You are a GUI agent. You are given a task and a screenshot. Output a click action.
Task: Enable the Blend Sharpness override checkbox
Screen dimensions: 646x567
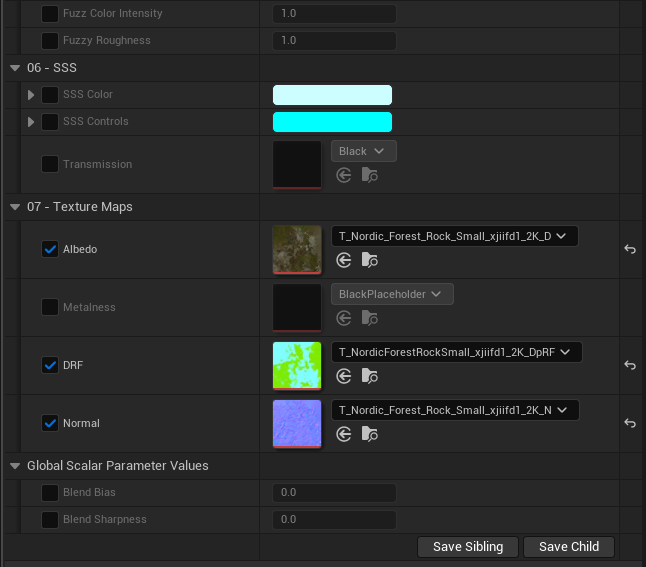pos(50,520)
